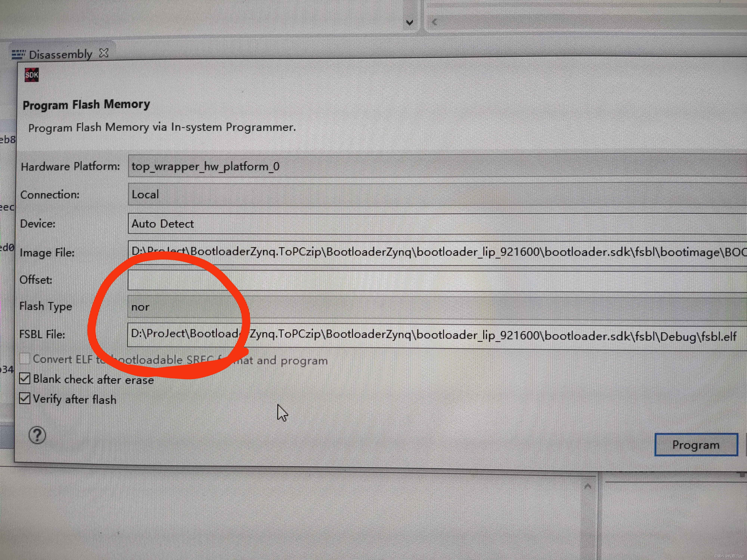Toggle Verify after flash checkbox
The width and height of the screenshot is (747, 560).
25,398
